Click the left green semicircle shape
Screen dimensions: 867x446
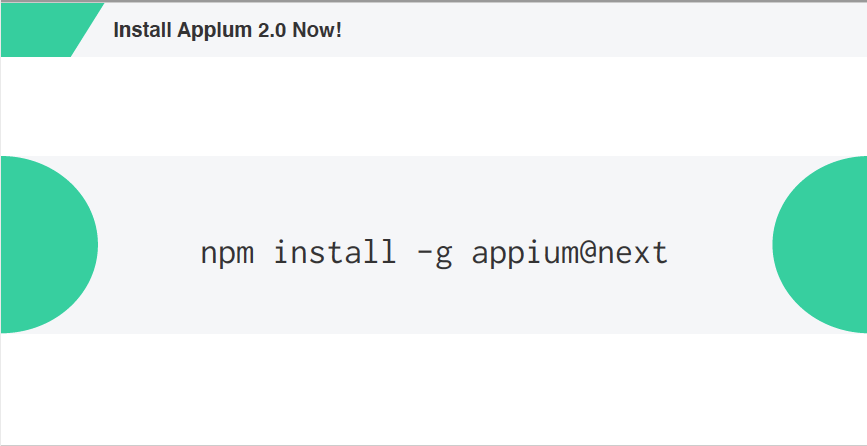(45, 244)
